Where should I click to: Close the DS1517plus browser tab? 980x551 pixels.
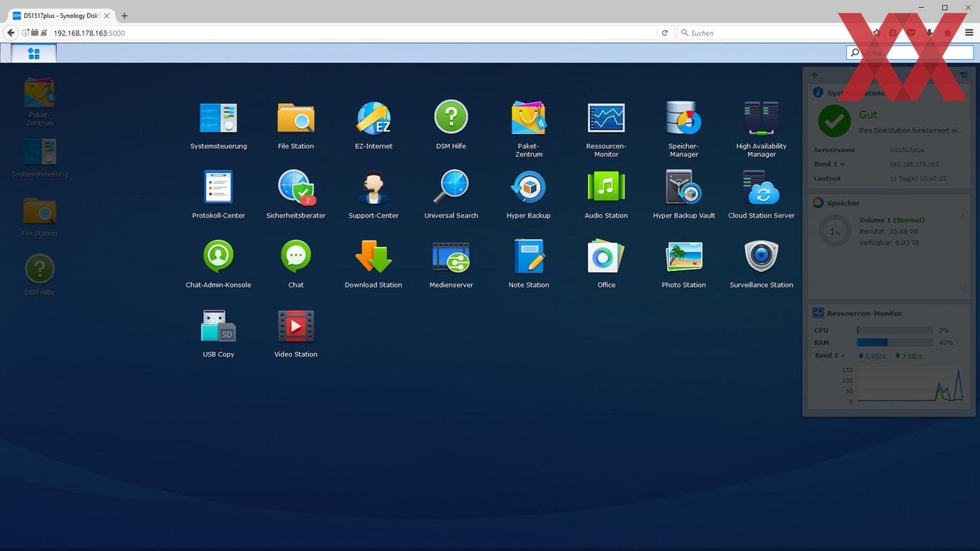click(x=107, y=15)
